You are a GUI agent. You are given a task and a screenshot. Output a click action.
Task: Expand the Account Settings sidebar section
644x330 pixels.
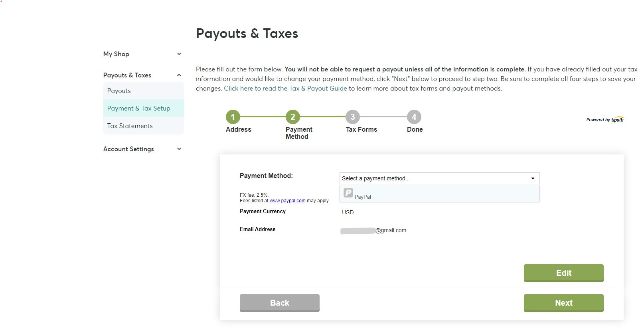coord(179,149)
